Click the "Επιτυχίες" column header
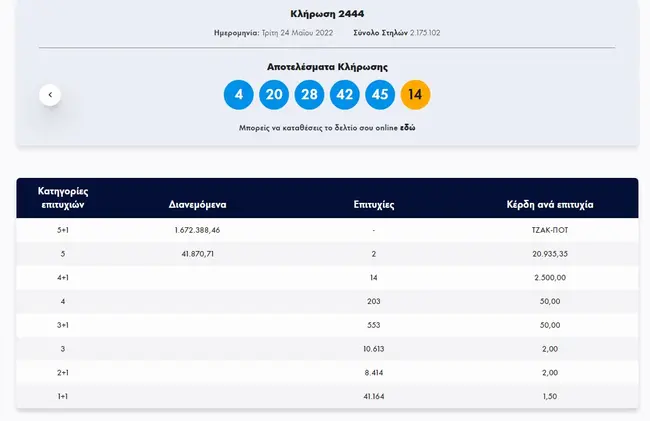The width and height of the screenshot is (650, 421). 373,204
